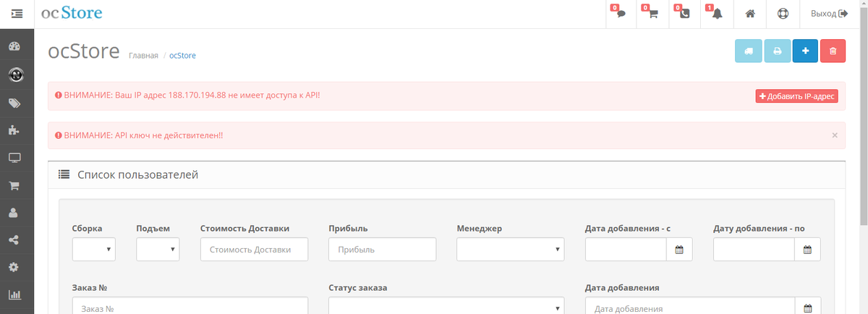
Task: Open Dashboard from sidebar gauge icon
Action: pos(14,47)
